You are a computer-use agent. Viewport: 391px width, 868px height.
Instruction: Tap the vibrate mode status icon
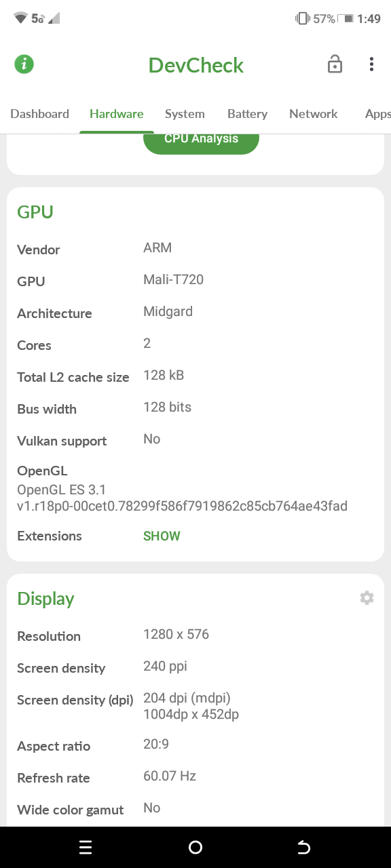tap(302, 19)
